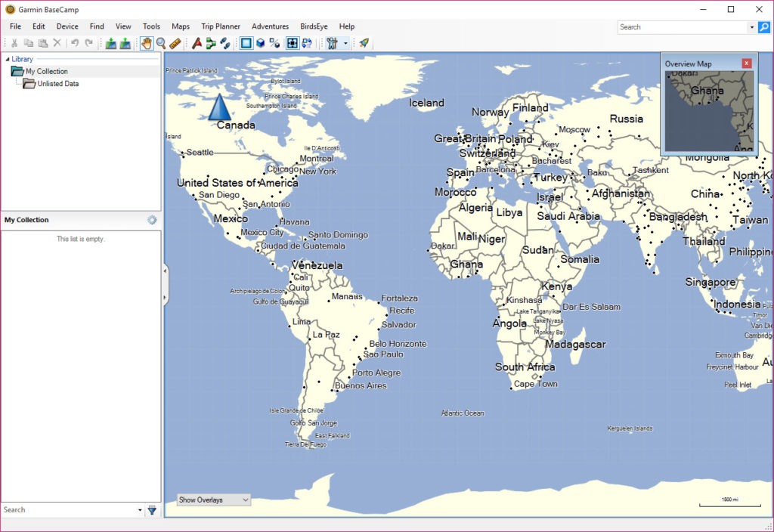Screen dimensions: 774x532
Task: Open the Find menu
Action: [97, 26]
